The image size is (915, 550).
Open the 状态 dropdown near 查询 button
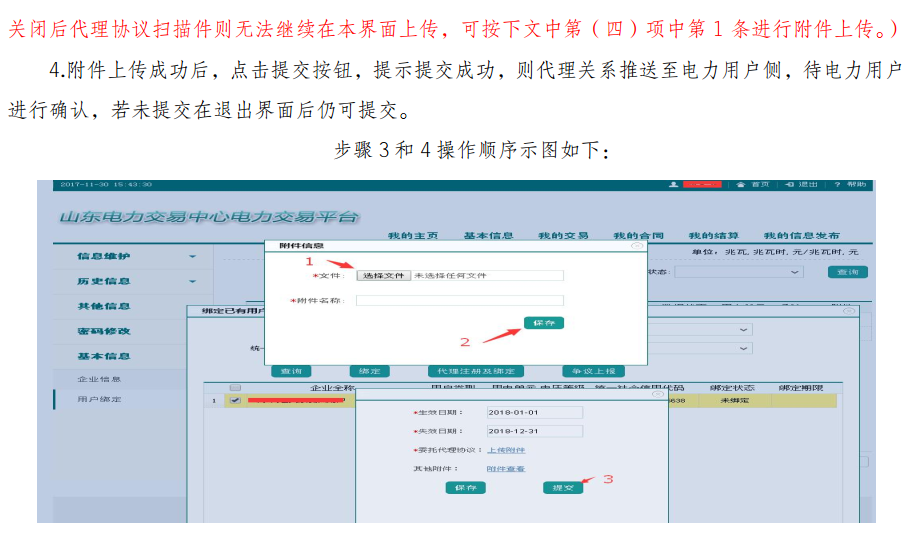[739, 272]
